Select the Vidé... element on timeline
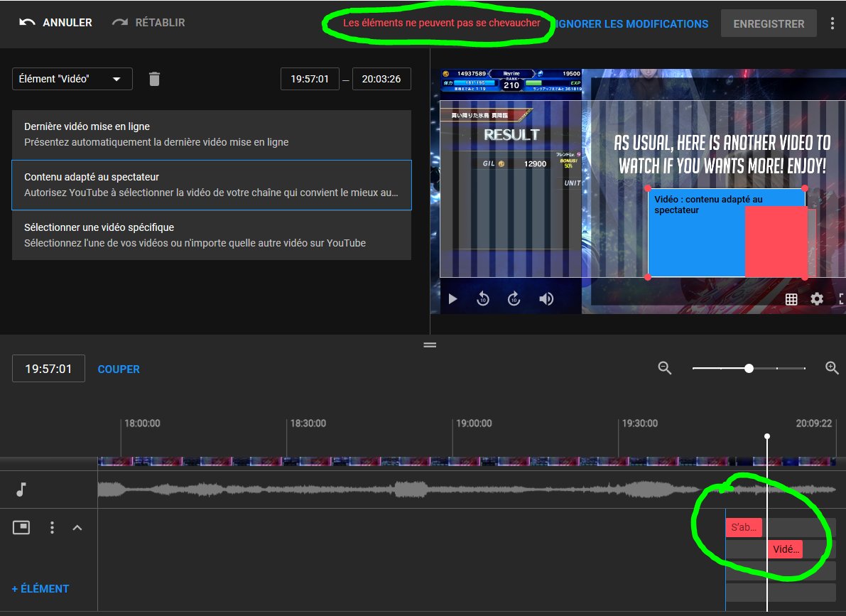 (x=785, y=549)
